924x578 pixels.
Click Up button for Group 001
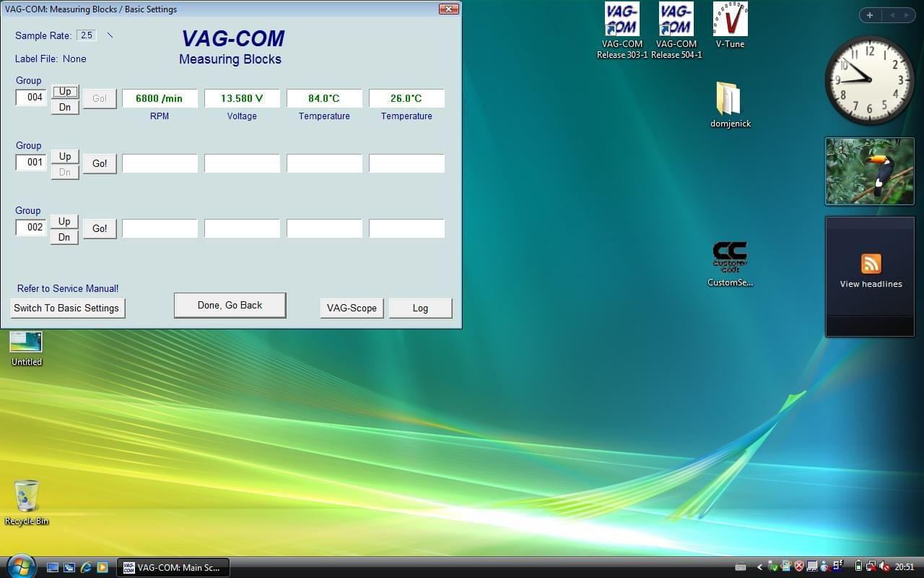[65, 156]
